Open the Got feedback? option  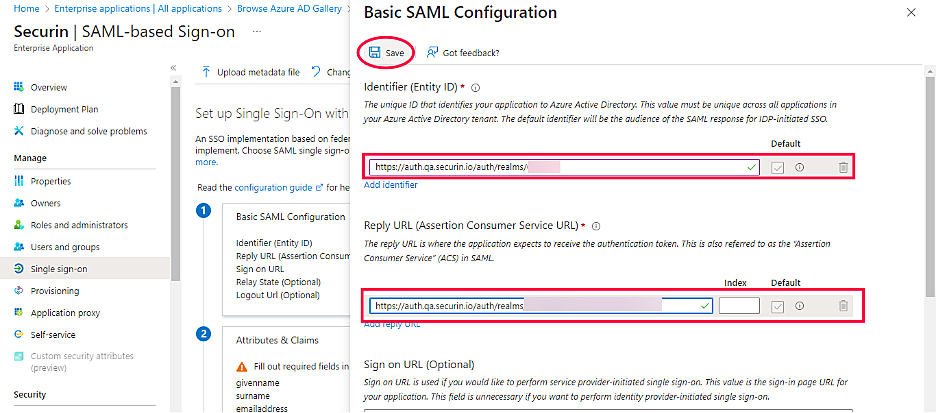tap(463, 53)
